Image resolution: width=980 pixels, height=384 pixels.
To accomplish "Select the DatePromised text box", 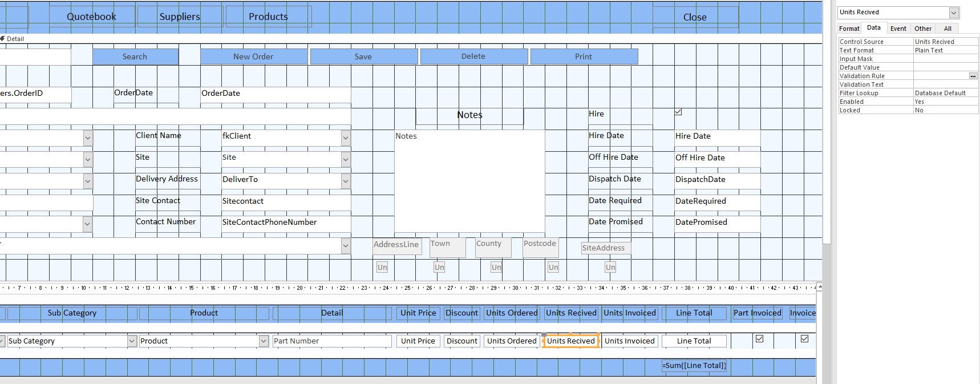I will tap(718, 224).
